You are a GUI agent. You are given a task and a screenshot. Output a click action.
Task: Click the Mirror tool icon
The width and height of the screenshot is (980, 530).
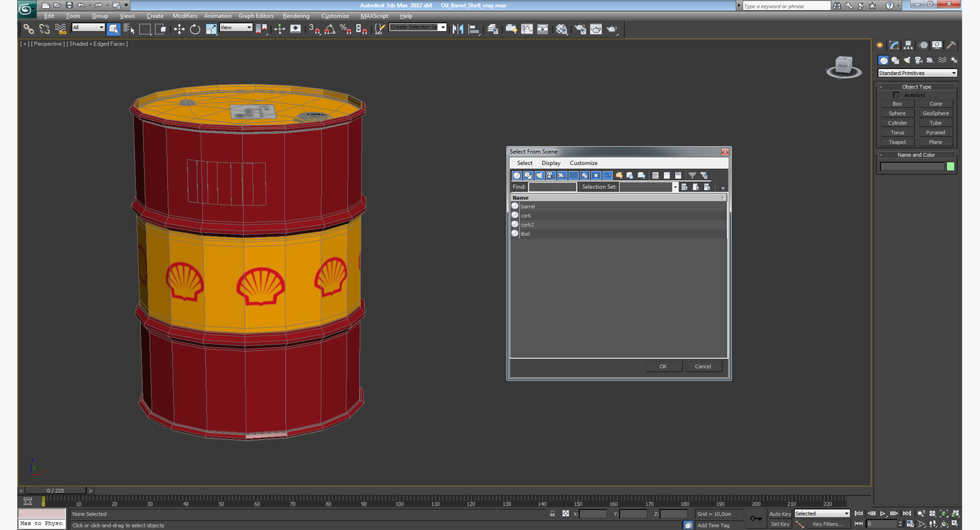458,29
